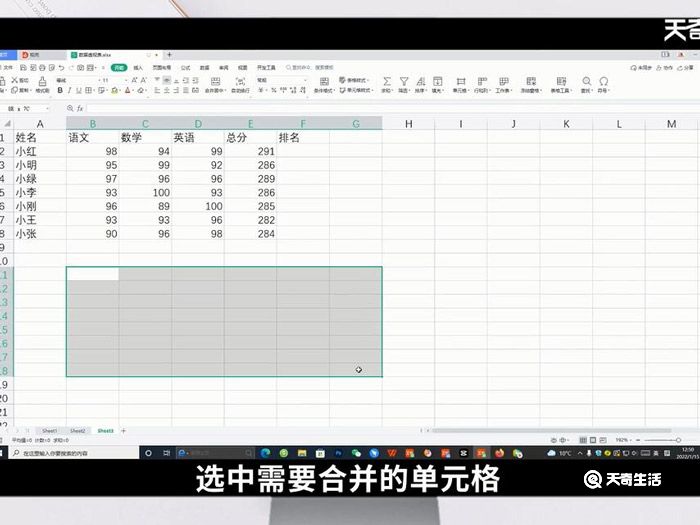This screenshot has height=525, width=700.
Task: Click the Format Painter brush
Action: [42, 81]
